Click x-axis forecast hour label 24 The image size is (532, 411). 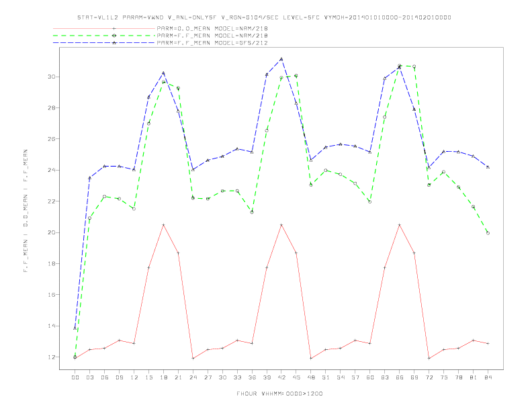[x=193, y=377]
